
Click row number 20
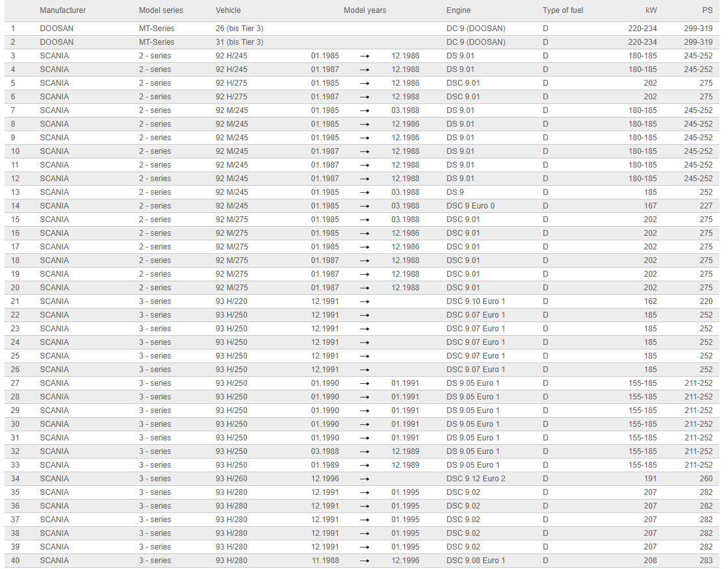point(15,288)
